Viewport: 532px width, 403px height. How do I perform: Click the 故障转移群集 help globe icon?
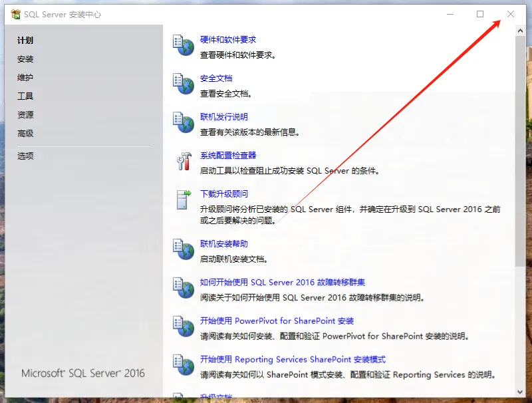click(x=184, y=288)
